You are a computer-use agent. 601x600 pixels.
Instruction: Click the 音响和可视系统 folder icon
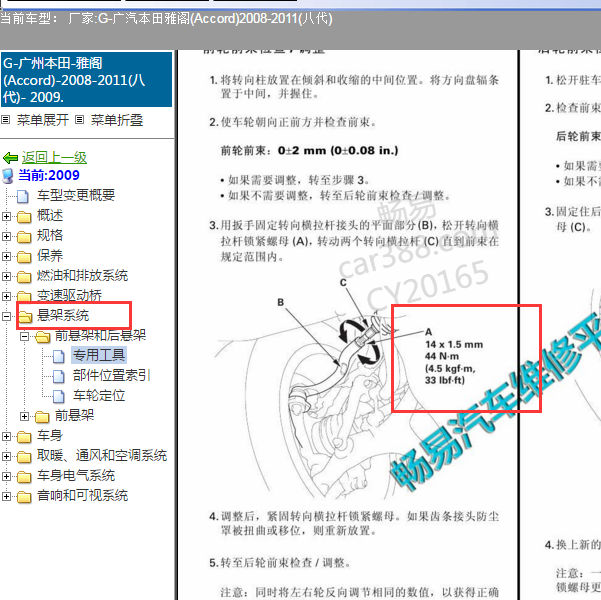pyautogui.click(x=24, y=497)
